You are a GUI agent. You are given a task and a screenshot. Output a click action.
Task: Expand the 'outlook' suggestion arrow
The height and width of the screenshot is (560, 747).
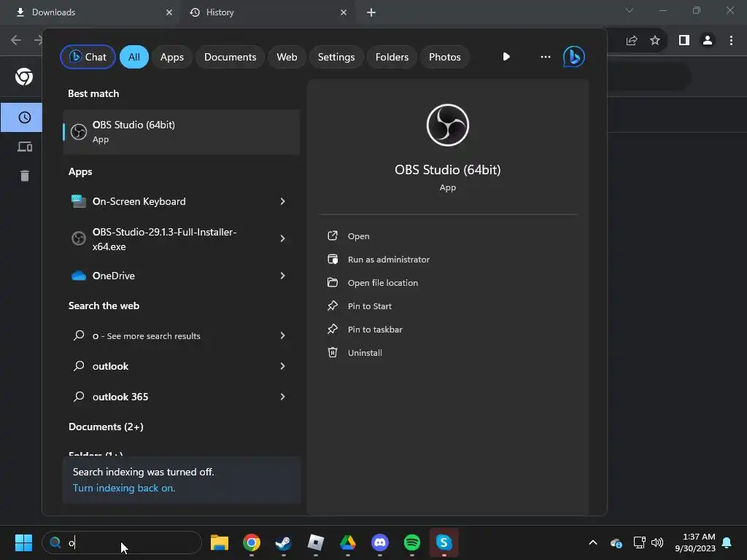coord(282,366)
